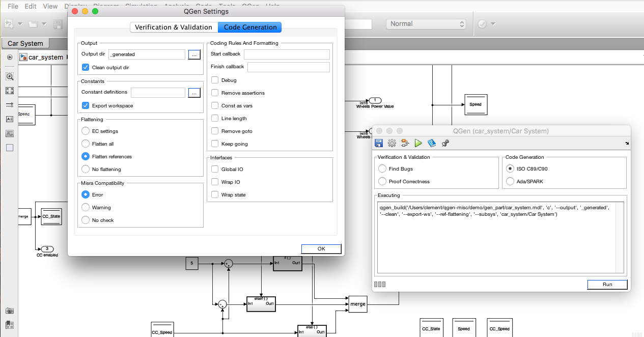Image resolution: width=644 pixels, height=337 pixels.
Task: Browse for Output dir with the ellipsis button
Action: pyautogui.click(x=194, y=54)
